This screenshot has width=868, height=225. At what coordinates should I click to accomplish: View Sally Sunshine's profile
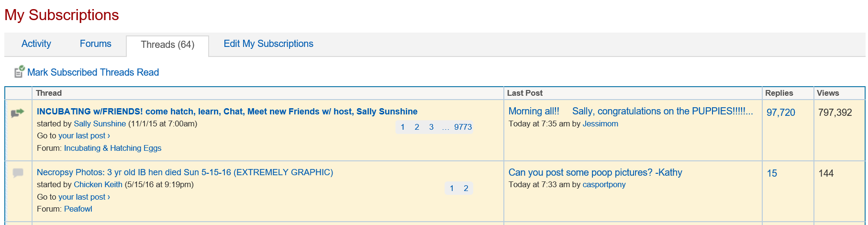[x=100, y=124]
